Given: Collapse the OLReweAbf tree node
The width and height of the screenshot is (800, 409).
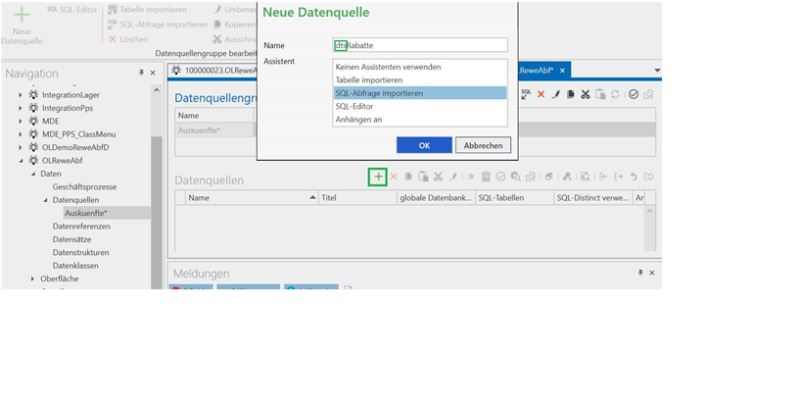Looking at the screenshot, I should pos(22,160).
